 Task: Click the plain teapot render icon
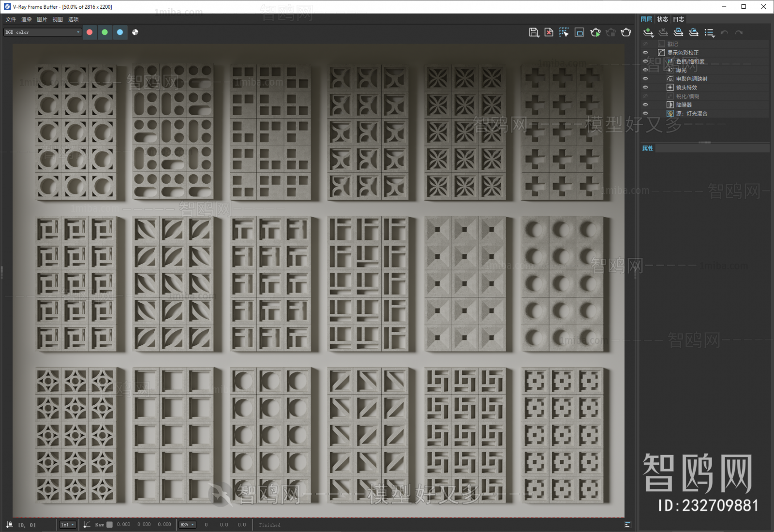point(626,32)
